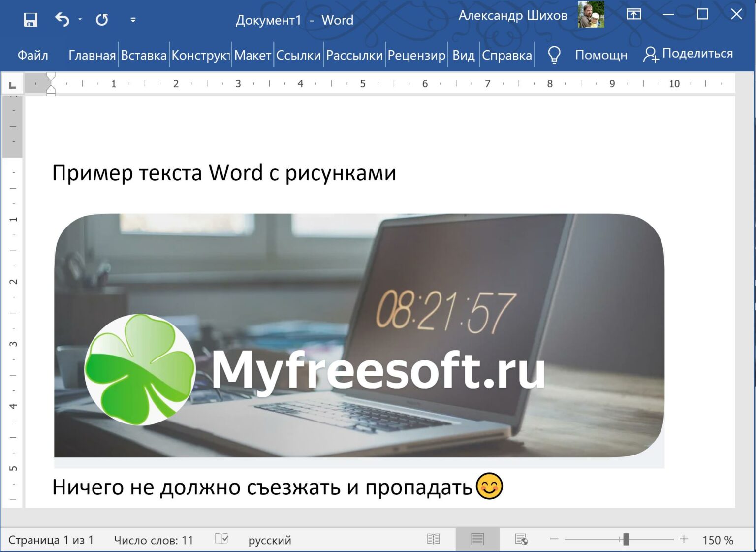Viewport: 756px width, 552px height.
Task: Click the zoom out minus button
Action: (x=554, y=540)
